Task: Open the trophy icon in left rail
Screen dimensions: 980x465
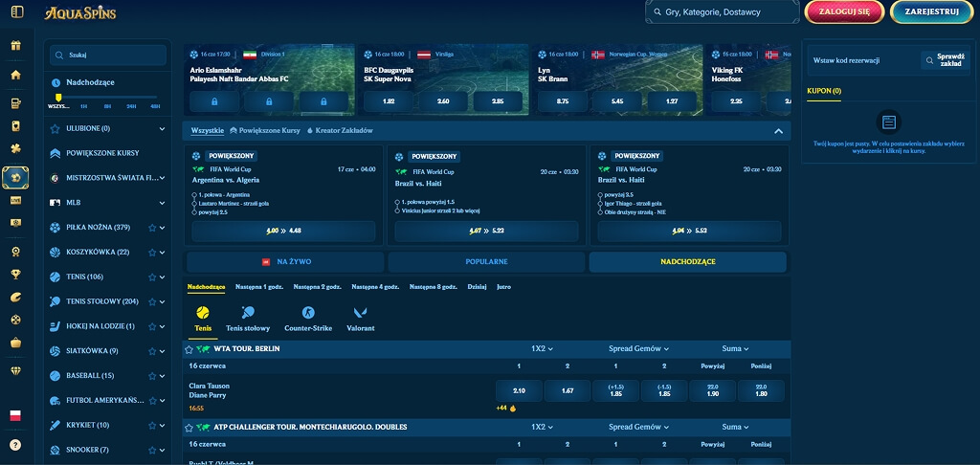Action: coord(15,274)
